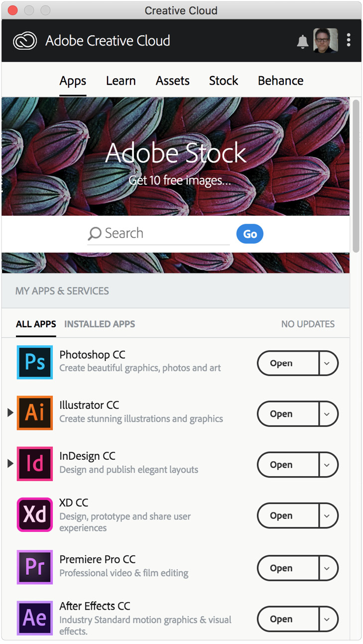Click the XD app icon
Image resolution: width=363 pixels, height=644 pixels.
(35, 515)
